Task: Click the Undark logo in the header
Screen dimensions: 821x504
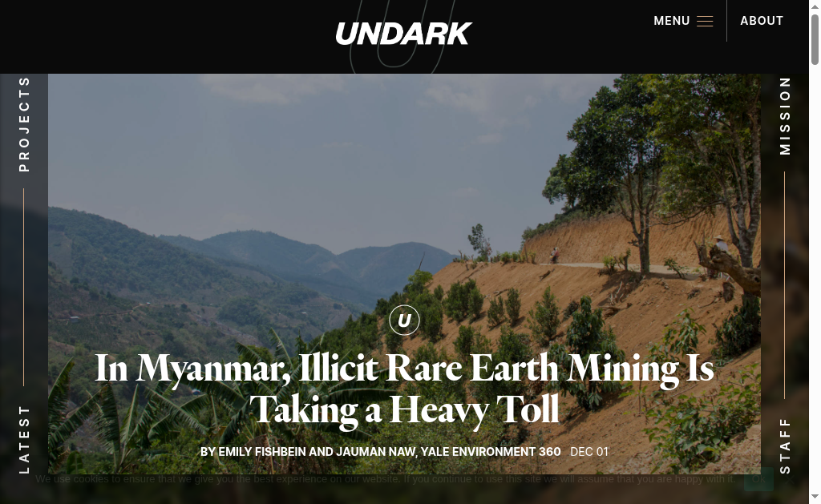Action: 404,34
